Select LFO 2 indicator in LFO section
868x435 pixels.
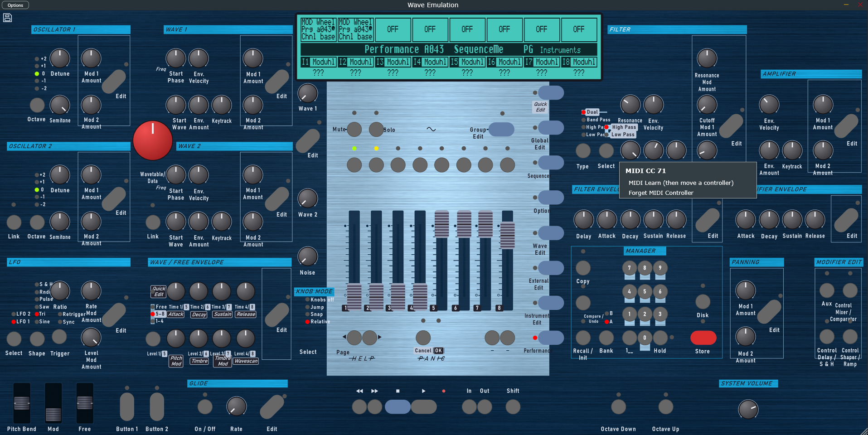pyautogui.click(x=14, y=314)
